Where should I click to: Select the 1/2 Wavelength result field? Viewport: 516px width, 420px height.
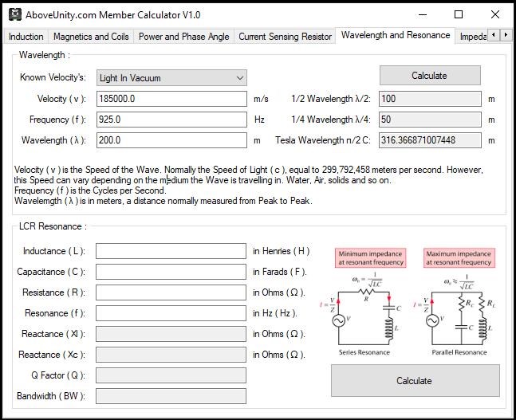[430, 99]
